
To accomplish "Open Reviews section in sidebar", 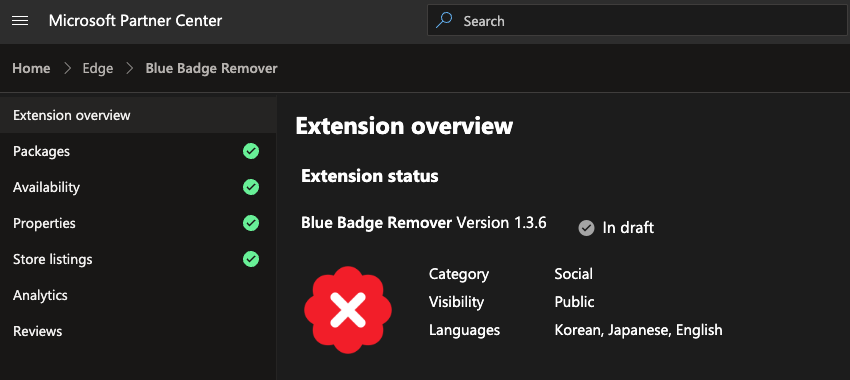I will (138, 331).
